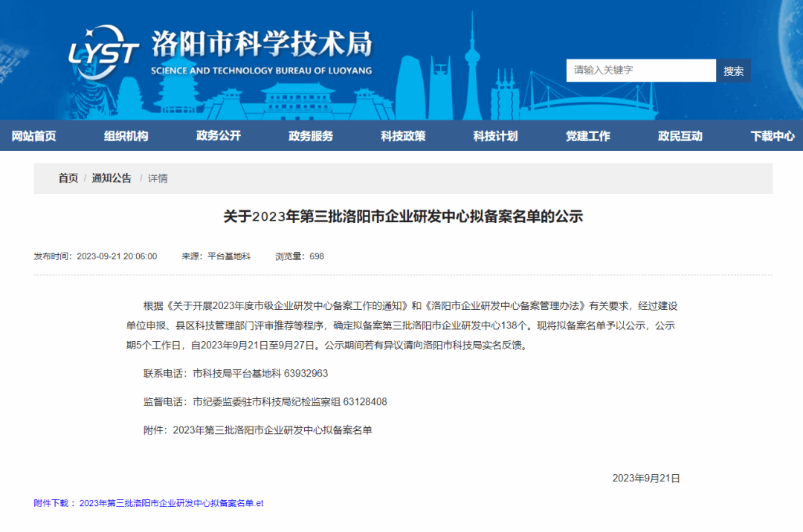The height and width of the screenshot is (532, 803).
Task: Open the 网站首页 menu item
Action: 33,136
